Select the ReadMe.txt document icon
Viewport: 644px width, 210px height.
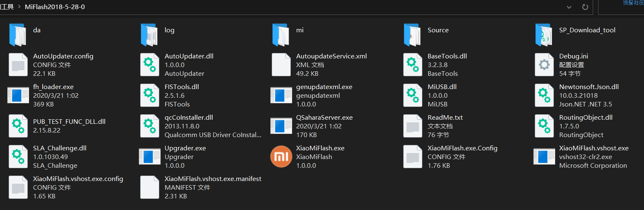(412, 126)
